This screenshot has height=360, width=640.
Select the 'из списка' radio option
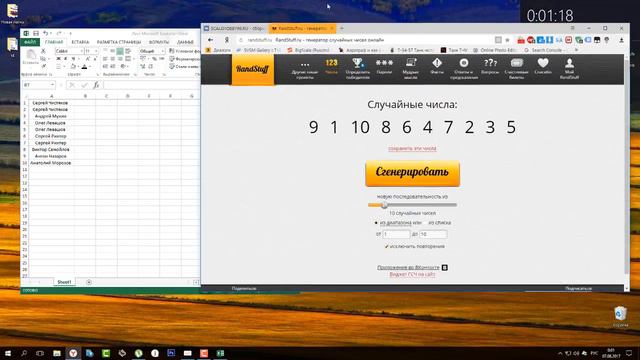[x=425, y=223]
